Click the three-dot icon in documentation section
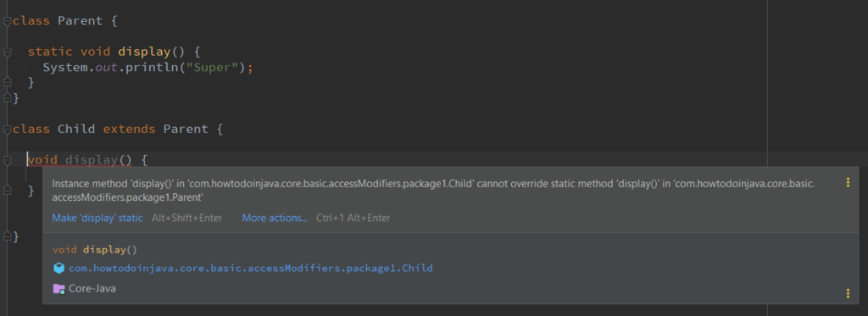 (848, 293)
